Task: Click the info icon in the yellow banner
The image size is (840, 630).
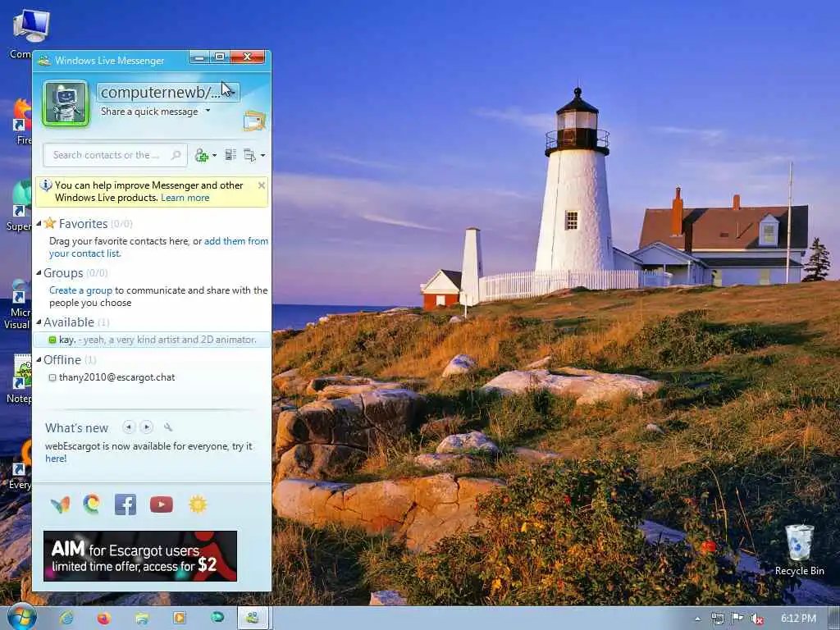Action: click(46, 185)
